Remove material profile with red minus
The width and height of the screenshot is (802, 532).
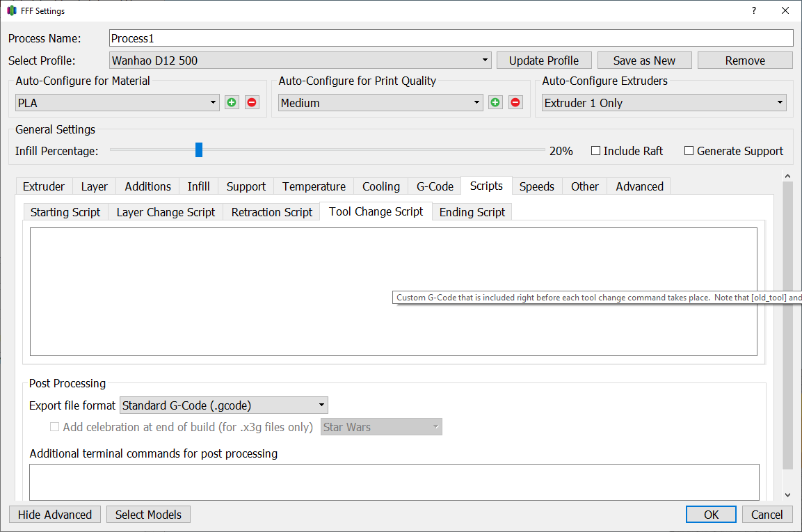coord(252,102)
